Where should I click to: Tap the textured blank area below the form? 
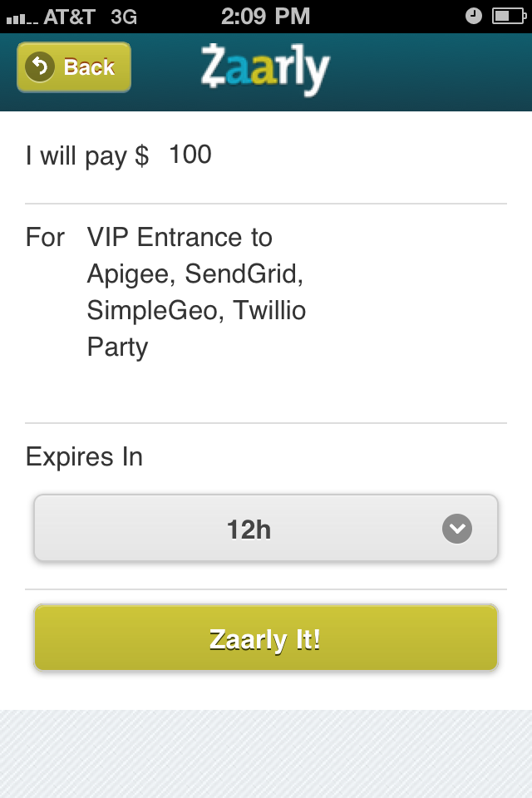266,753
